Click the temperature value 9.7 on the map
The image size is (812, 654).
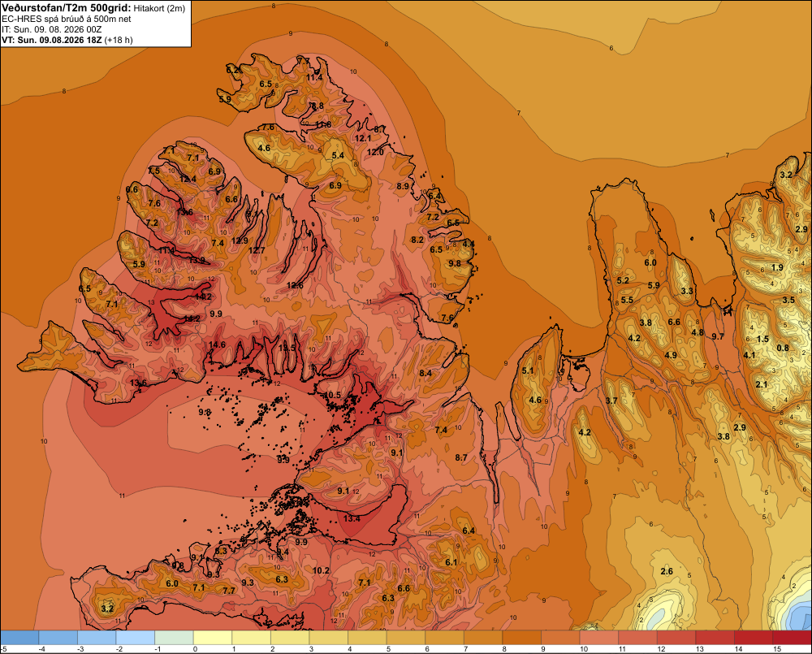[718, 336]
